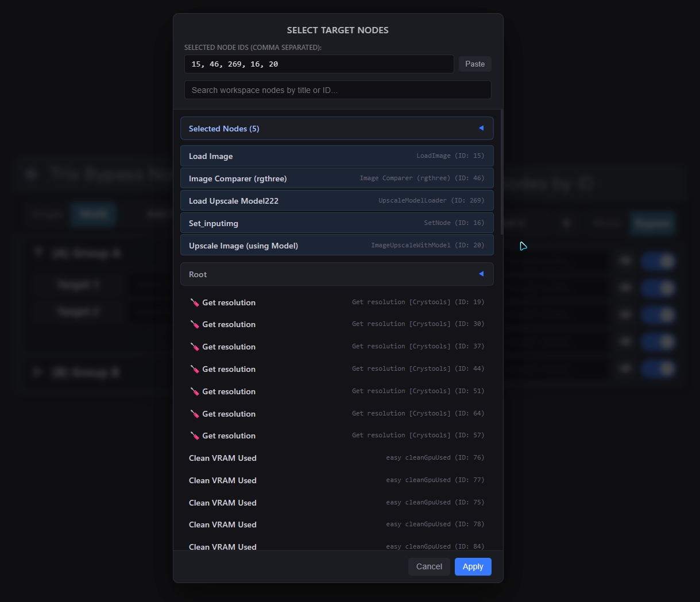Select Clean VRAM Used node ID 75

[337, 503]
